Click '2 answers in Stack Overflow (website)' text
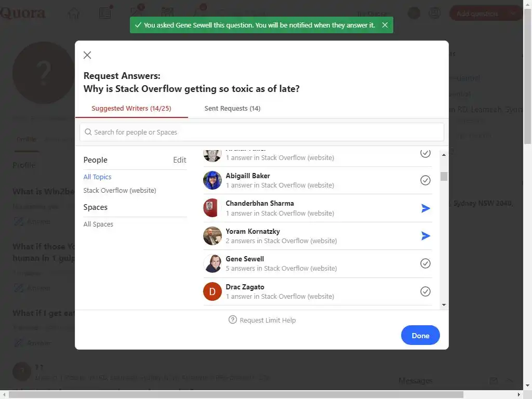532x399 pixels. tap(281, 241)
